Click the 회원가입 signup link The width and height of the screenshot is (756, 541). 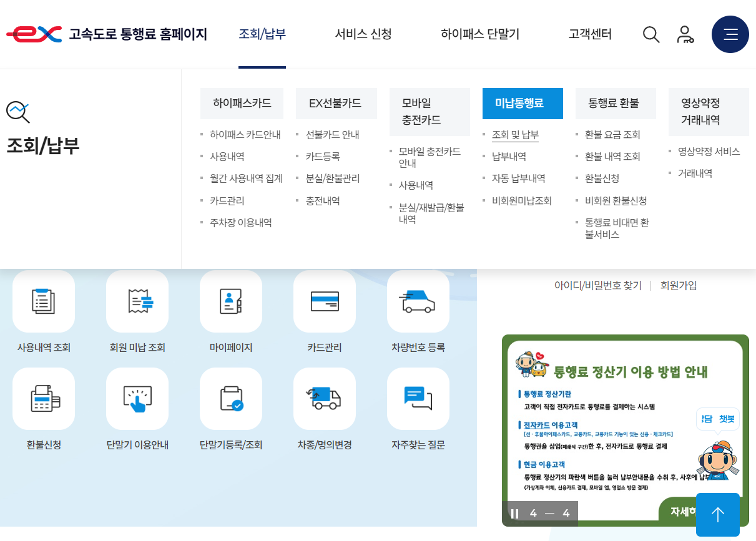pos(677,285)
